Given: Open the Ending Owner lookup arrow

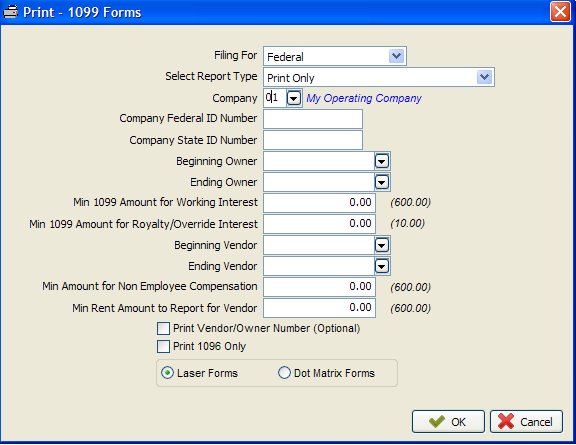Looking at the screenshot, I should [x=382, y=182].
